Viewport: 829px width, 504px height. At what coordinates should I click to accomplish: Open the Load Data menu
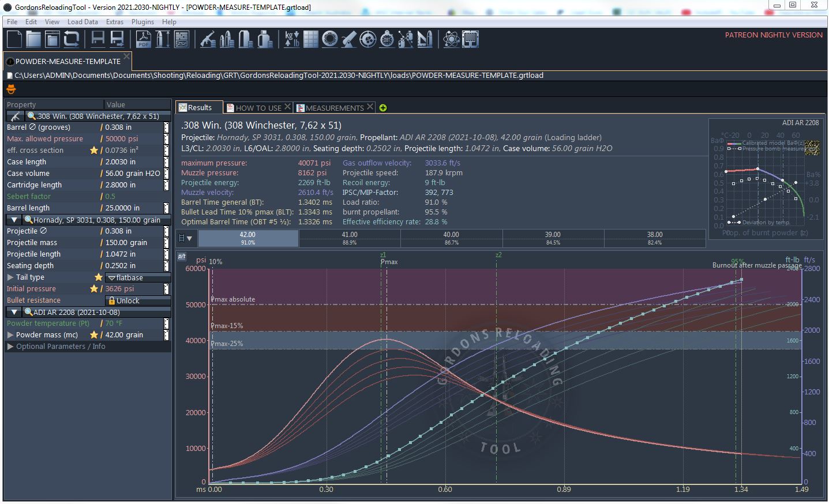[x=82, y=22]
